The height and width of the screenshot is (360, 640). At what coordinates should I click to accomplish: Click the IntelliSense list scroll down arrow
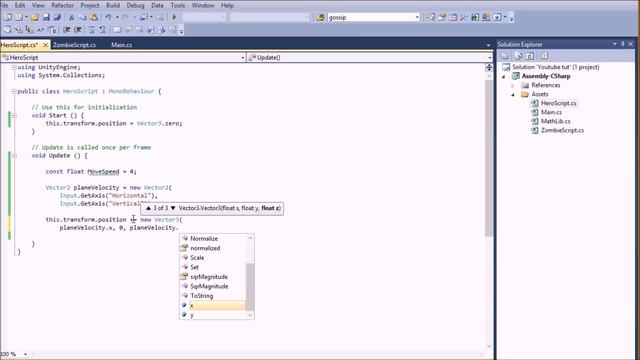250,315
